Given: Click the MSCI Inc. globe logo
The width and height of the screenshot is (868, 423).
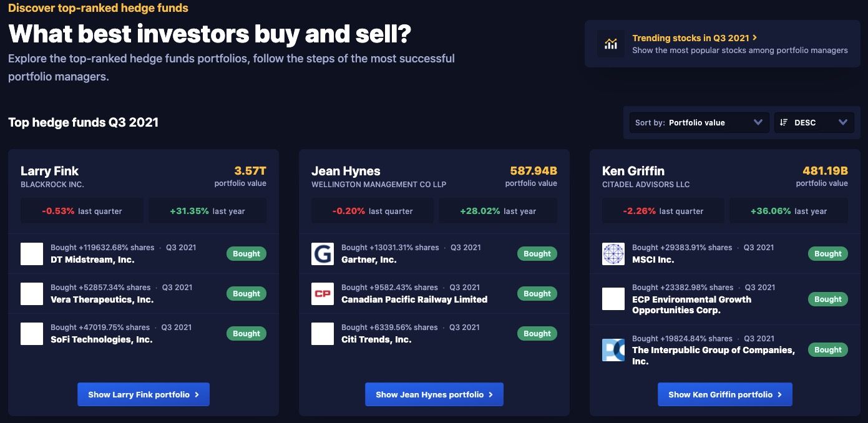Looking at the screenshot, I should [x=613, y=254].
